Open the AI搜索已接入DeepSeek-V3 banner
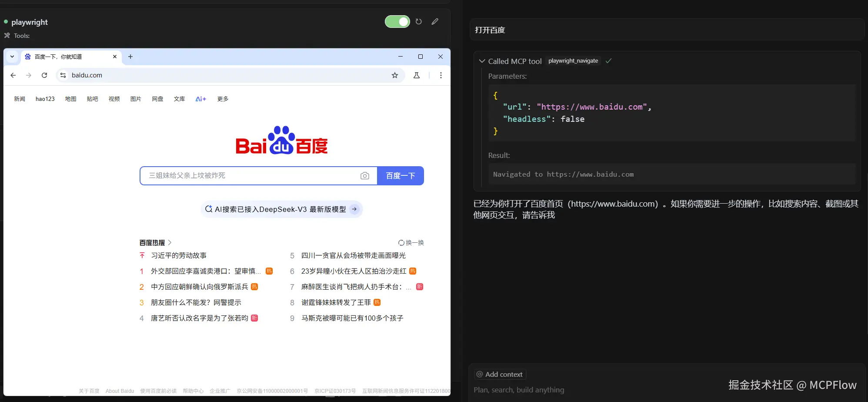 tap(282, 209)
